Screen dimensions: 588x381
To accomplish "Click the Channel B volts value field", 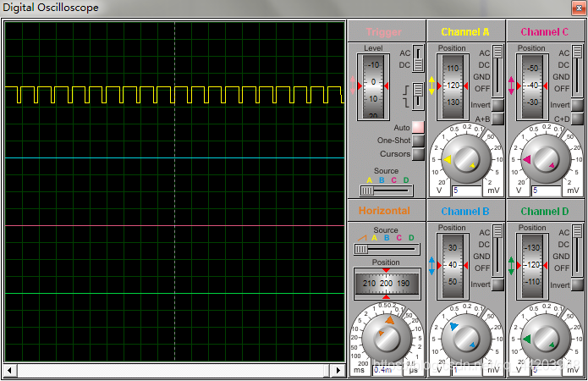I will click(x=466, y=370).
